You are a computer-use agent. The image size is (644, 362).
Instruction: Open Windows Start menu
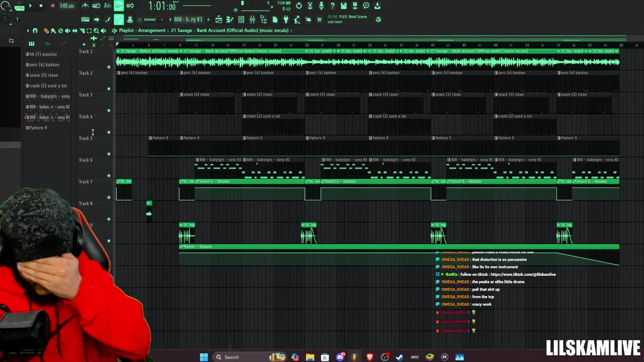coord(204,357)
